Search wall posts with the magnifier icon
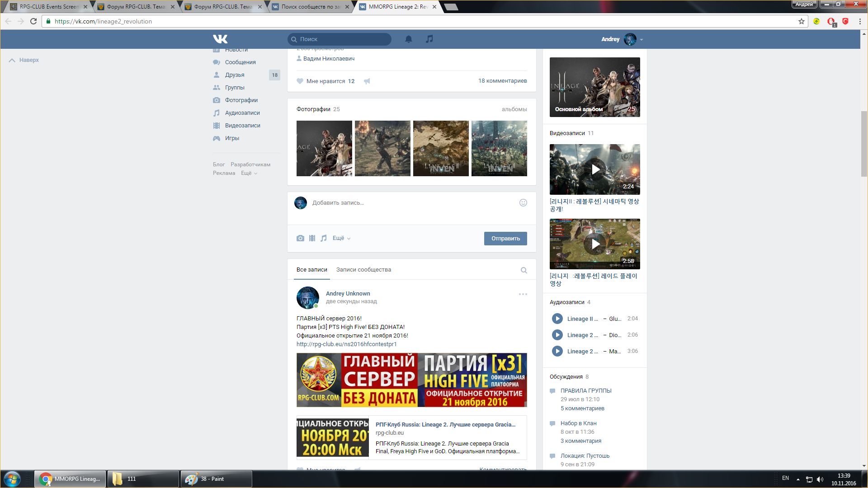Screen dimensions: 868x488 (524, 270)
